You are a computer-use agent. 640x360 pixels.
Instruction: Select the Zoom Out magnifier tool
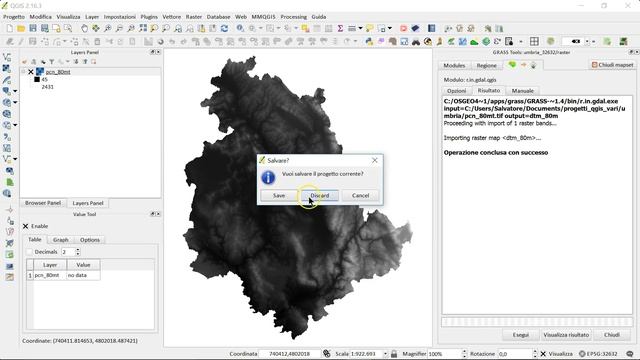[x=119, y=28]
